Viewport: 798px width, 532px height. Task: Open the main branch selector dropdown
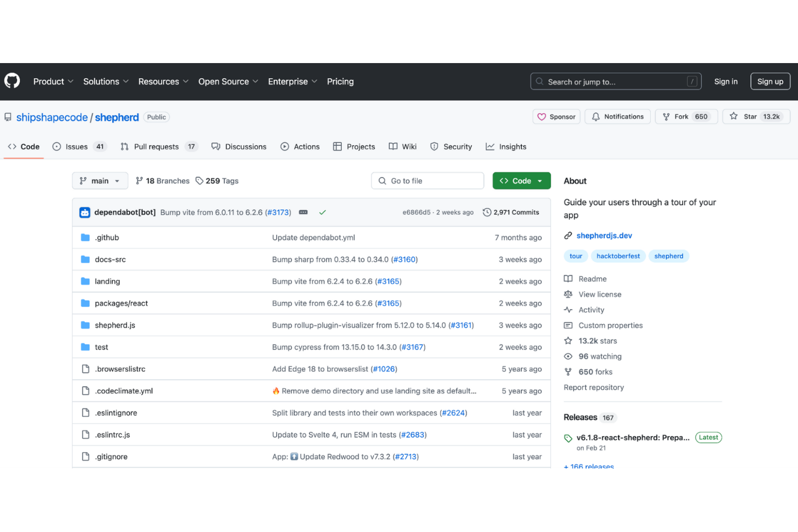[x=100, y=181]
